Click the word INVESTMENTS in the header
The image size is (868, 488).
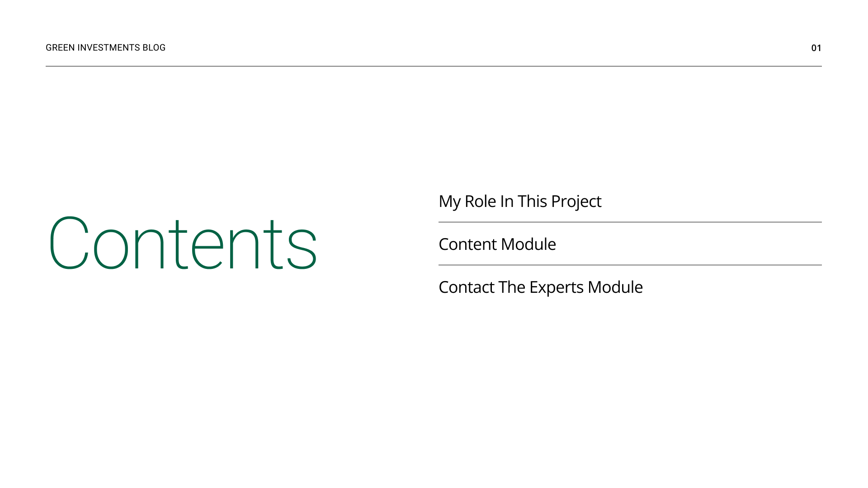point(108,48)
